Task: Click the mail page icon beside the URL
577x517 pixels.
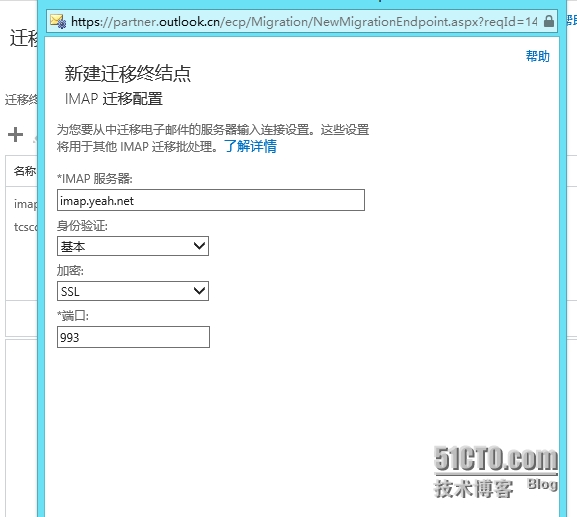Action: pyautogui.click(x=58, y=21)
